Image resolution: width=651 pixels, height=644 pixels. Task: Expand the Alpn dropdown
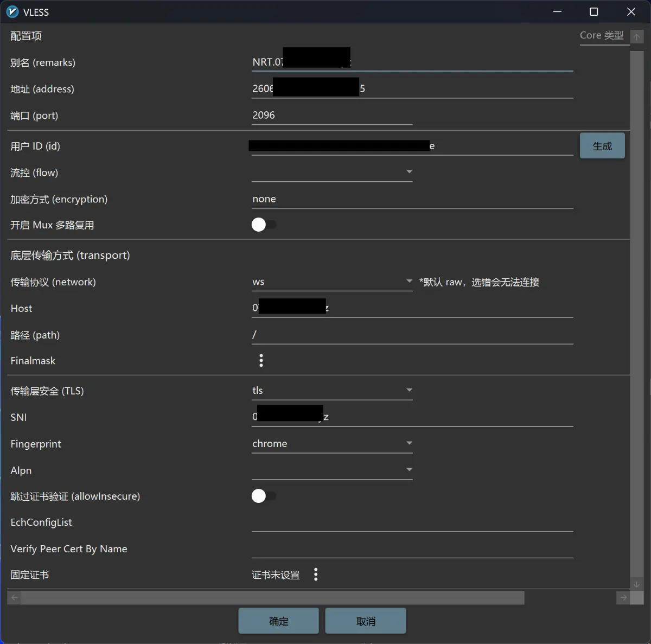(332, 470)
